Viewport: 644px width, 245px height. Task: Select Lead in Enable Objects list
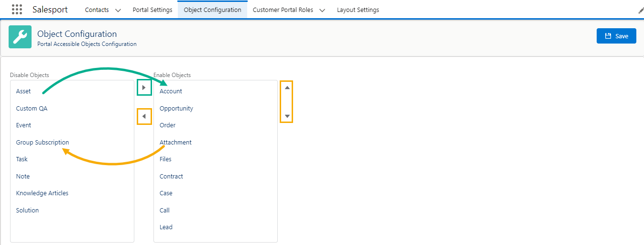point(166,227)
